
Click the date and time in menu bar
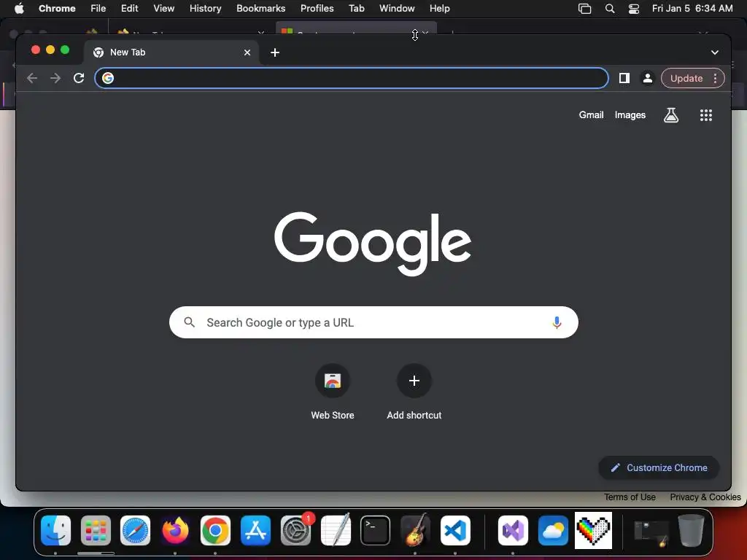(x=692, y=8)
